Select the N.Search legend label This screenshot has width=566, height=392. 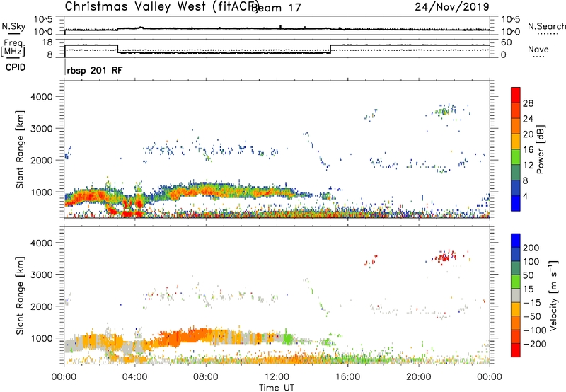pyautogui.click(x=546, y=26)
